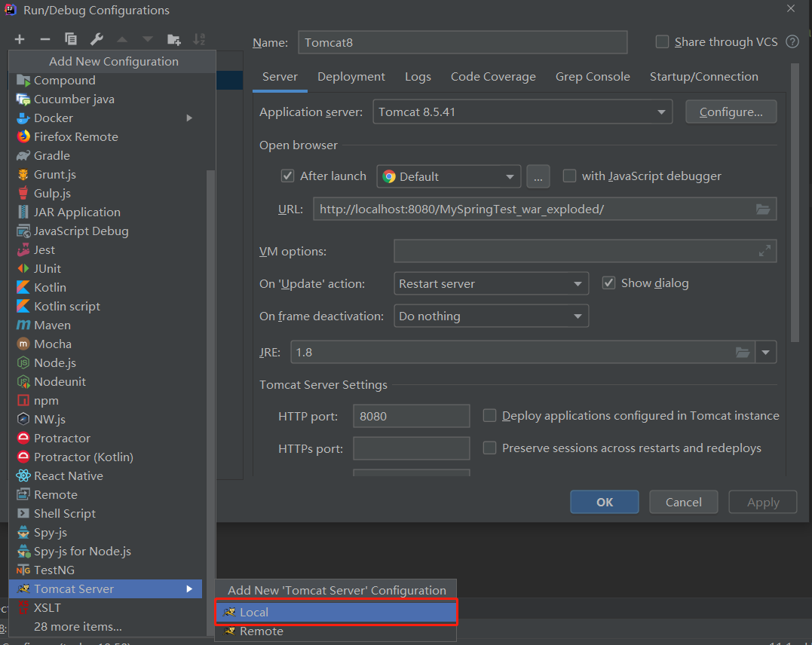Screen dimensions: 812x645
Task: Click the folder icon in JRE field
Action: click(x=743, y=353)
